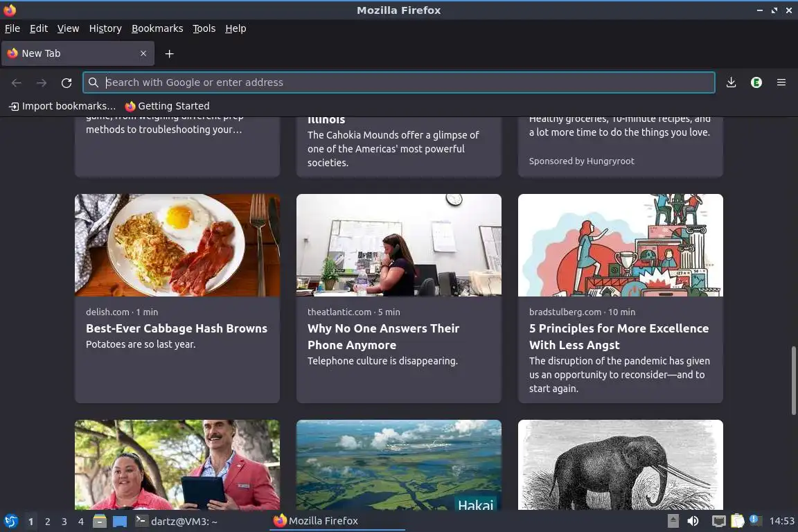Click 'Telephone culture is disappearing.' text
Viewport: 798px width, 532px height.
tap(382, 360)
